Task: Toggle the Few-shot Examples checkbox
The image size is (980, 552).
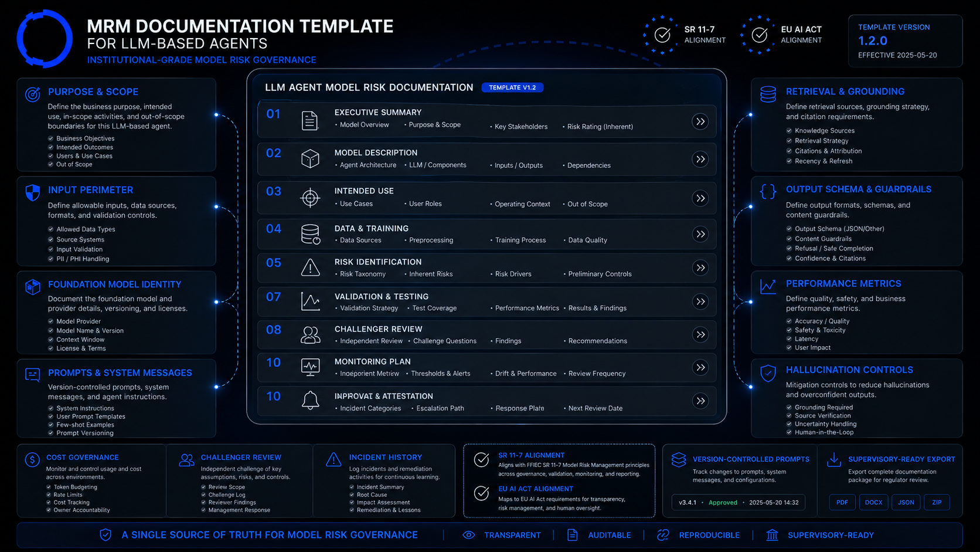Action: pyautogui.click(x=51, y=425)
